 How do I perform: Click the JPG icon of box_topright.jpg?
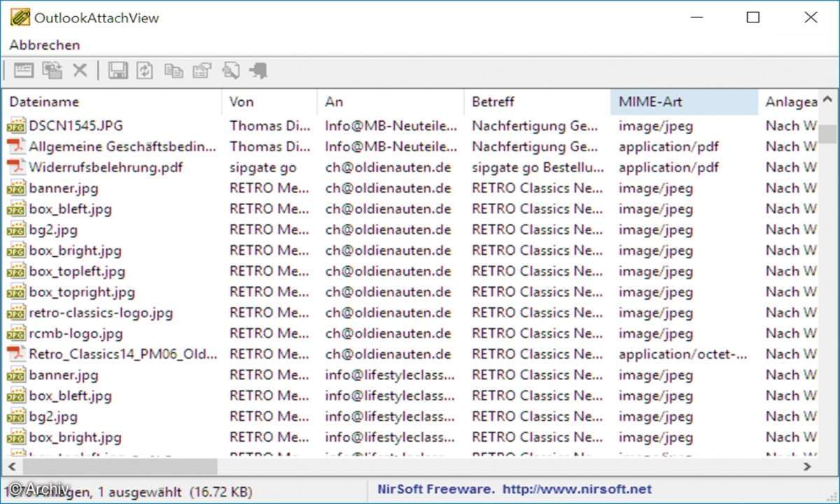(x=16, y=293)
